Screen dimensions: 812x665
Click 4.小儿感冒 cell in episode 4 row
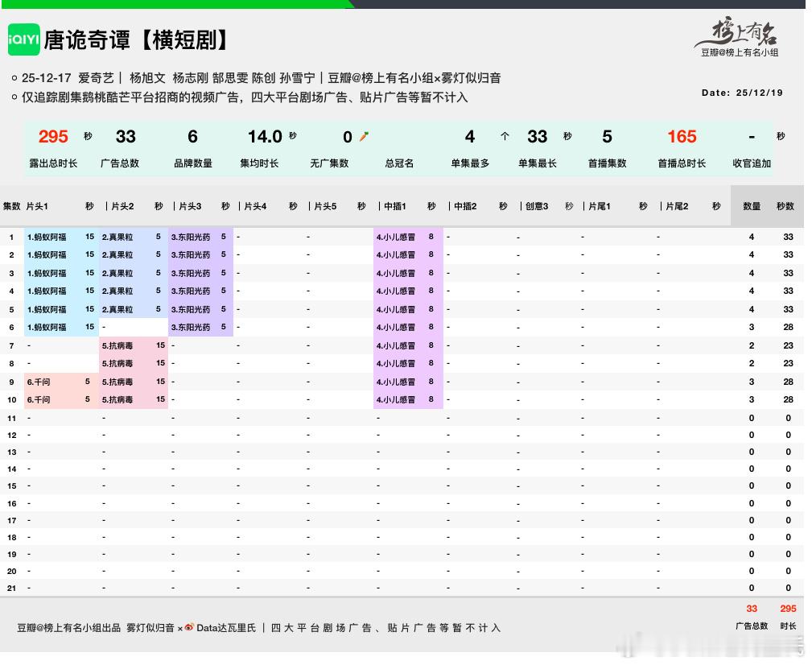[396, 291]
